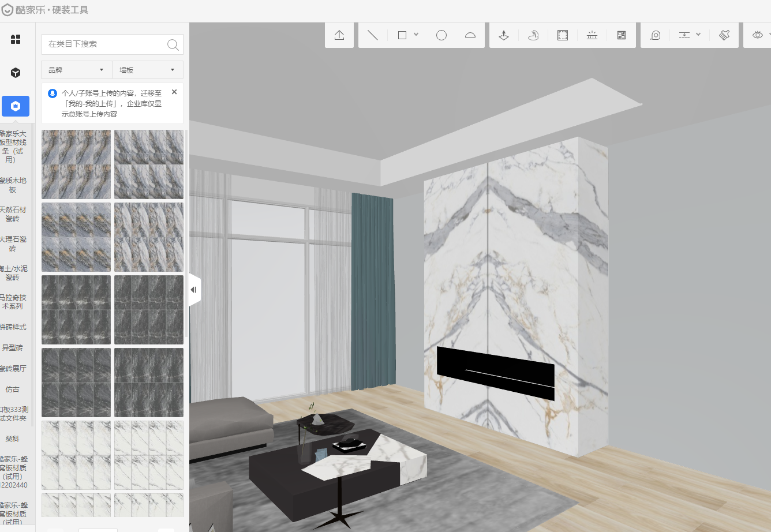Open the 瓷砖展厅 category

[13, 369]
